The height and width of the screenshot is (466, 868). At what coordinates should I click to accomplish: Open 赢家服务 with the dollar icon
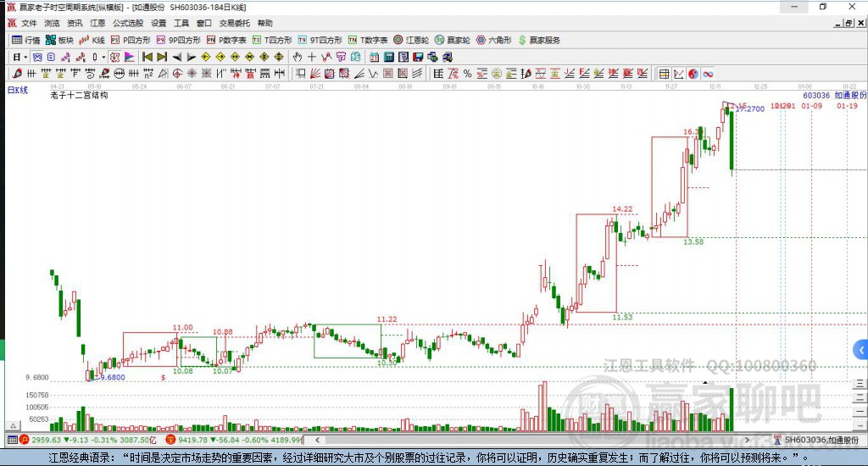point(539,40)
